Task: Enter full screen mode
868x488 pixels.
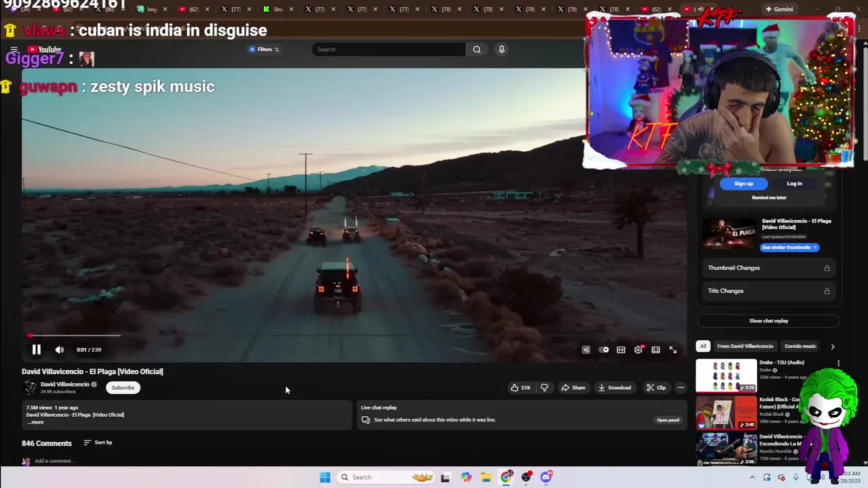Action: coord(673,350)
